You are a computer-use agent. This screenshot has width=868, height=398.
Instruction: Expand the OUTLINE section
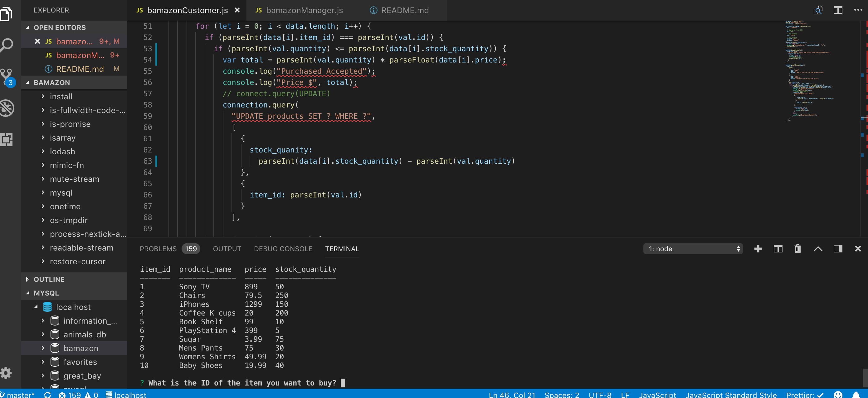49,279
